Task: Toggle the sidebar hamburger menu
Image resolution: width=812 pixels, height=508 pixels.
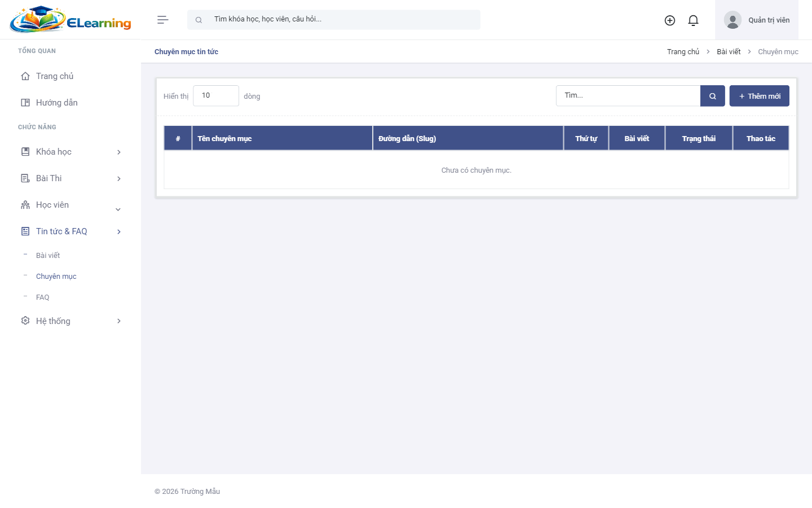Action: coord(163,20)
